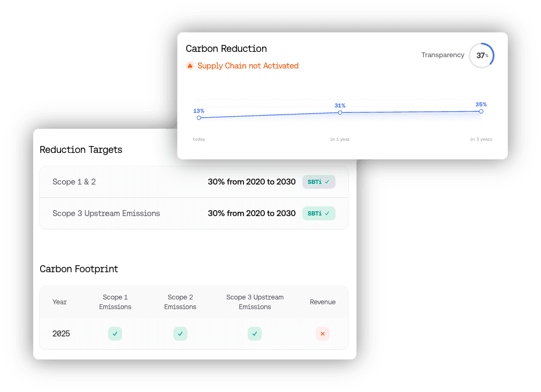541x392 pixels.
Task: Click the Scope 1 & 2 target row
Action: click(194, 182)
